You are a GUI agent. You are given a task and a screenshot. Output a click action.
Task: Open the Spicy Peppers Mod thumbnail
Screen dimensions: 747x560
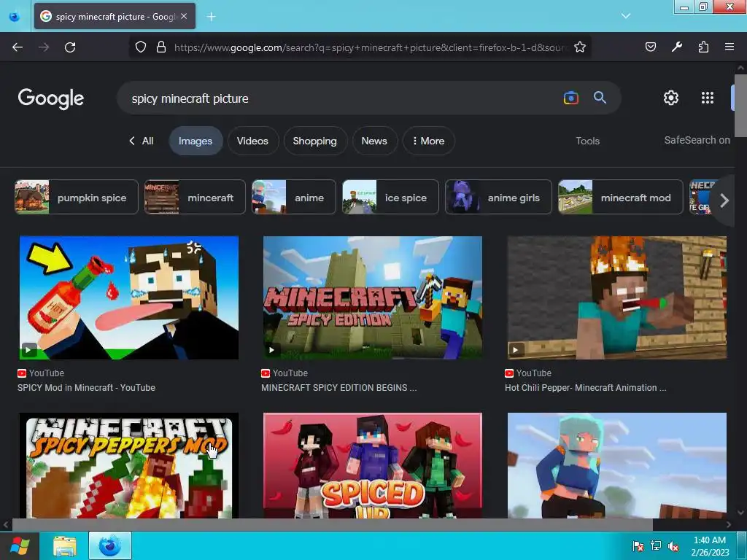coord(128,466)
